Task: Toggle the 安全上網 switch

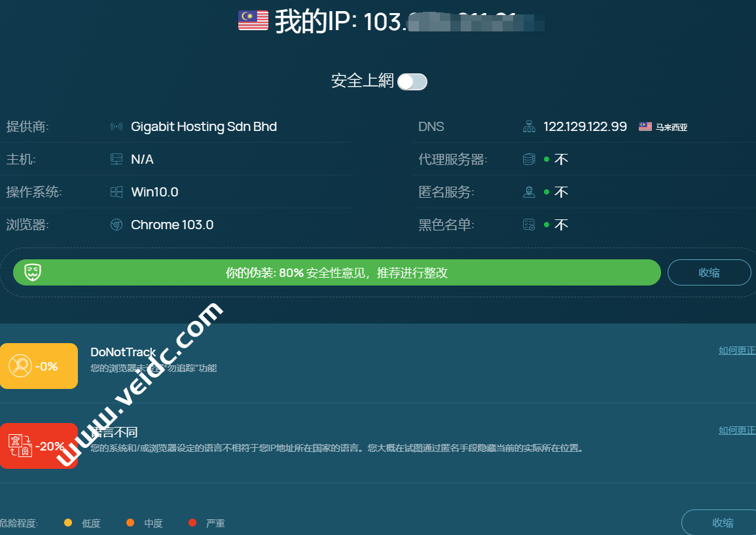Action: coord(412,81)
